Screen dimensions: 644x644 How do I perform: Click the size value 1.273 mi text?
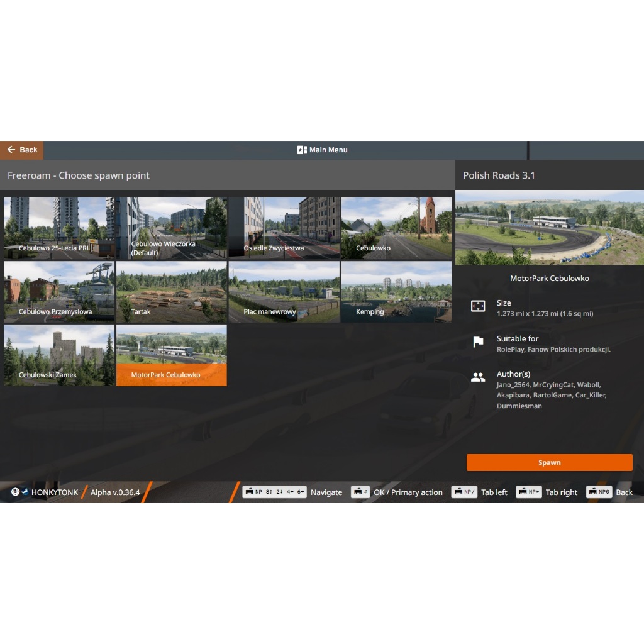[x=545, y=313]
